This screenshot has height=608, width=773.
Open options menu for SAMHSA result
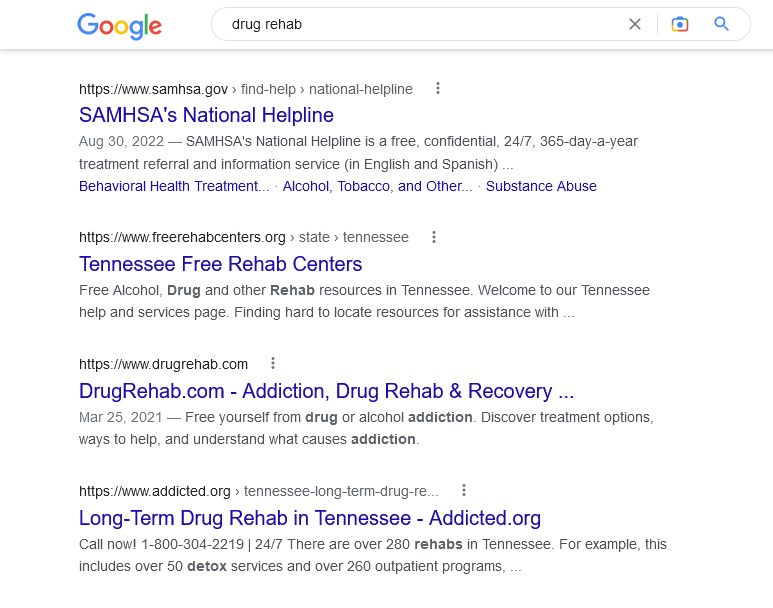438,88
